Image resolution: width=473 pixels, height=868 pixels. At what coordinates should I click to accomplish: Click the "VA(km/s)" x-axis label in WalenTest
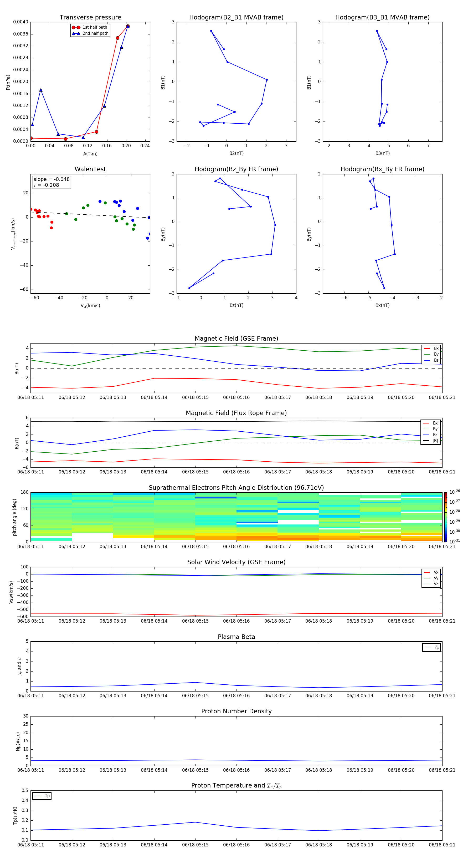coord(90,306)
